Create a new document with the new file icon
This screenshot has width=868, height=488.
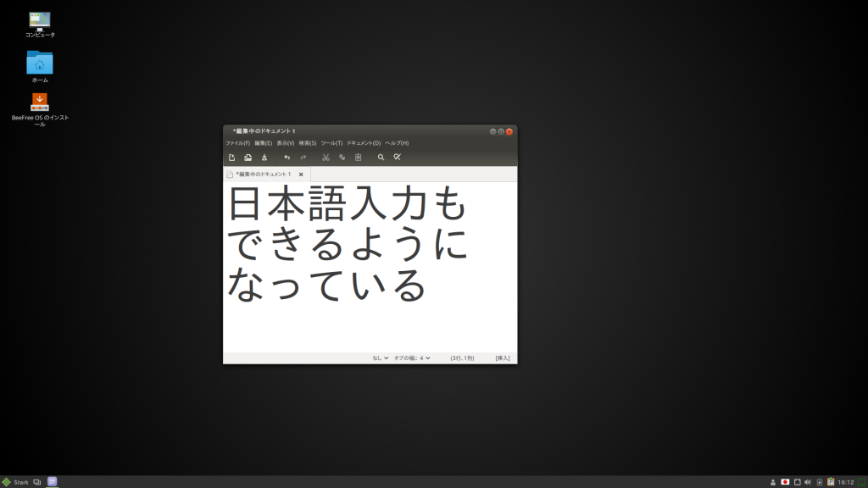pyautogui.click(x=232, y=158)
